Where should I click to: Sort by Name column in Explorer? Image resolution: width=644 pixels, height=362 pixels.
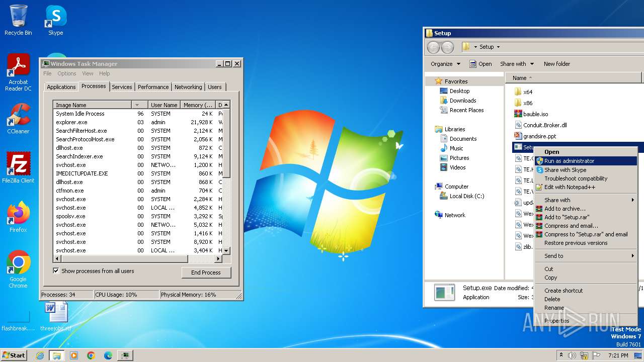574,78
